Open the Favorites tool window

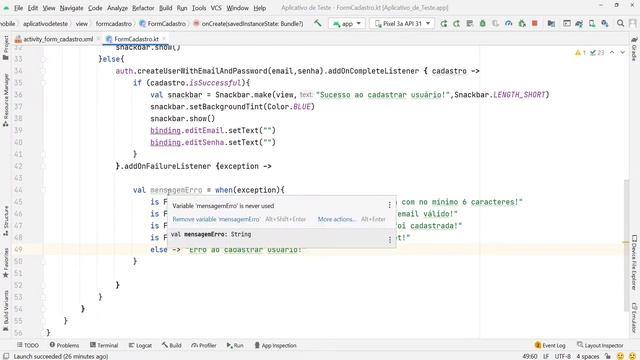pos(6,262)
